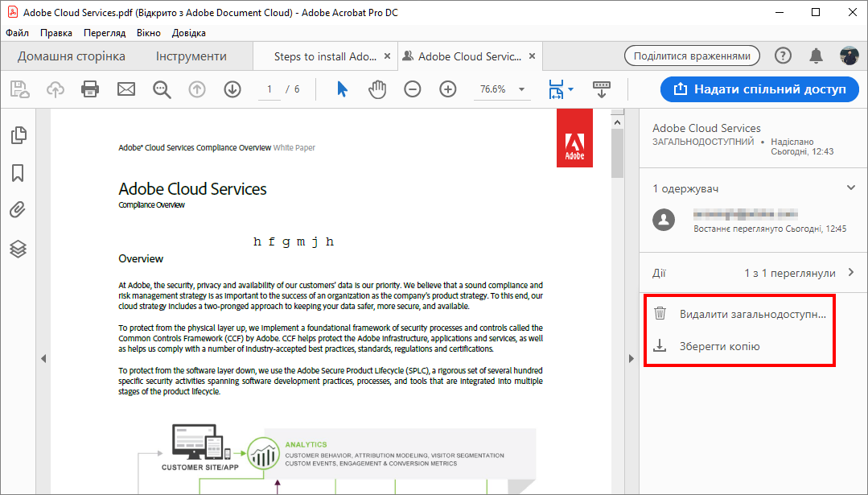The image size is (868, 495).
Task: Close the Adobe Cloud Servic... tab
Action: pyautogui.click(x=532, y=56)
